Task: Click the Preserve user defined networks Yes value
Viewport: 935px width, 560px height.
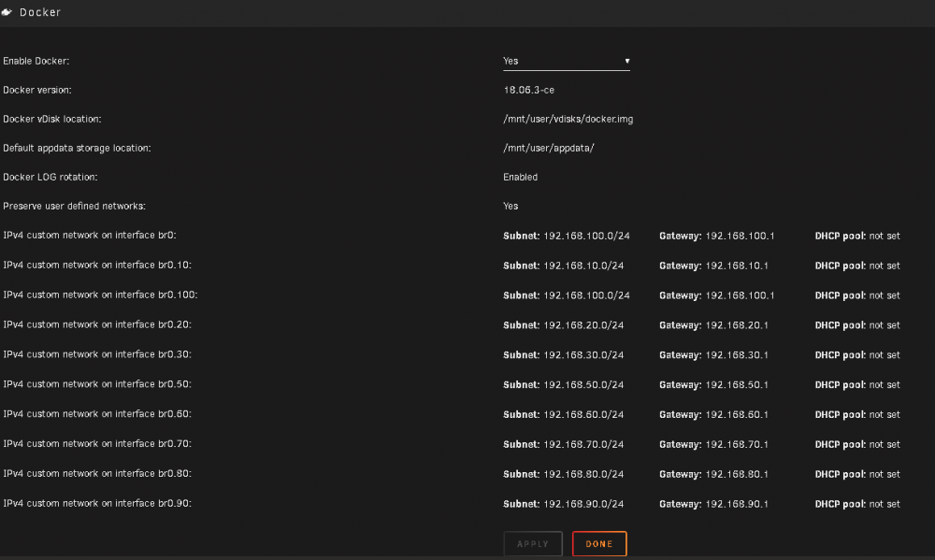Action: 511,206
